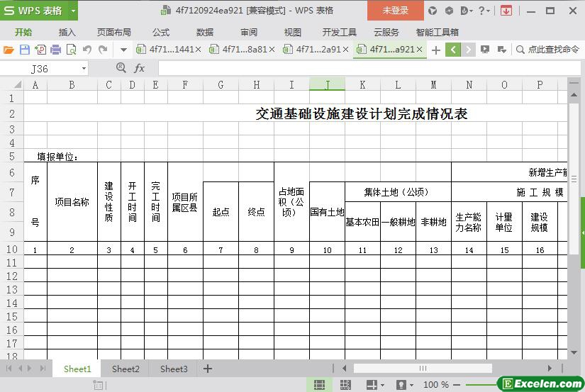Open the 开发工具 ribbon tab
This screenshot has width=585, height=392.
[340, 33]
